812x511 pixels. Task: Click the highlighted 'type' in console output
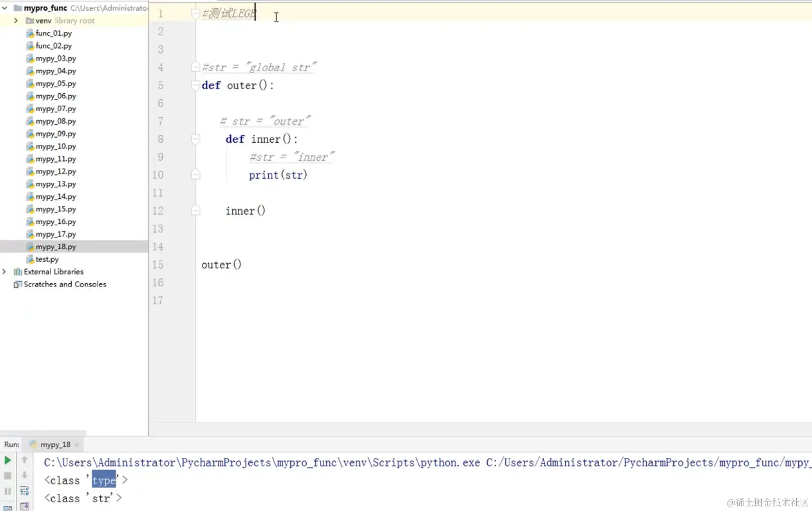click(104, 480)
